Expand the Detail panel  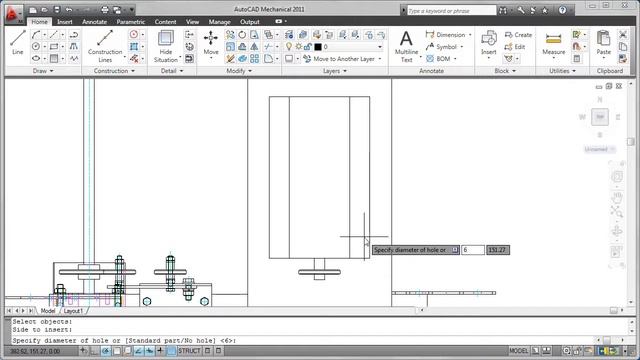(x=172, y=71)
